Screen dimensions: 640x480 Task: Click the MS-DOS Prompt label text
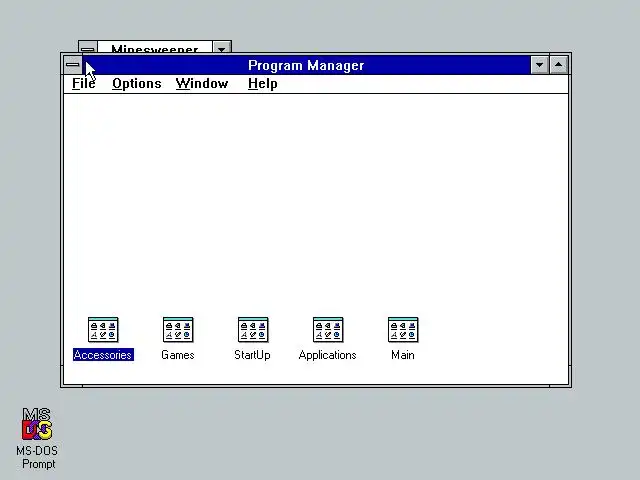37,457
